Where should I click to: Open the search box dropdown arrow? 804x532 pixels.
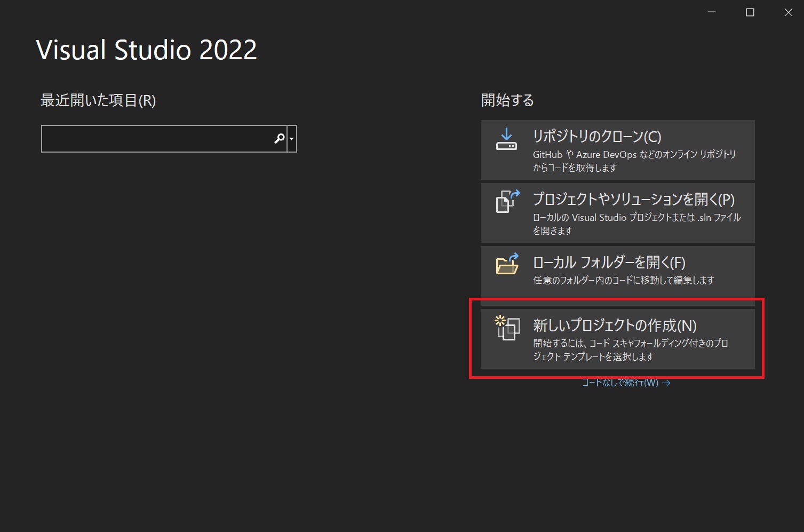[x=292, y=139]
